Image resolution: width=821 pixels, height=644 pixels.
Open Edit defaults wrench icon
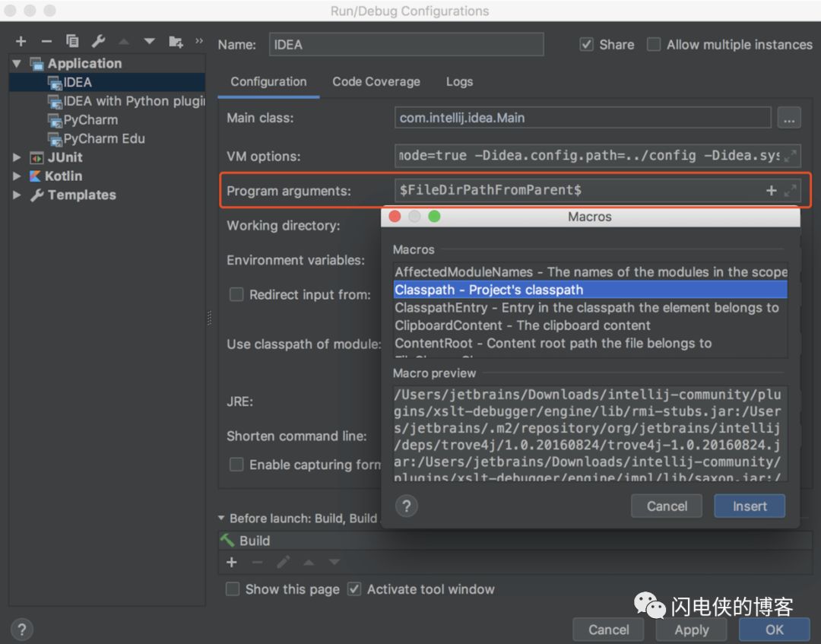(x=98, y=41)
